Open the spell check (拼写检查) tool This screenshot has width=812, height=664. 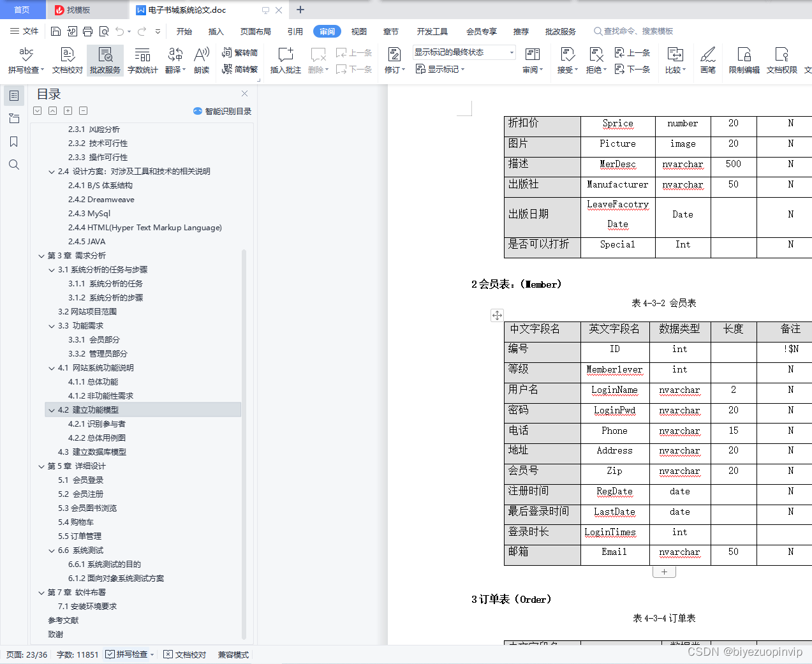click(26, 61)
